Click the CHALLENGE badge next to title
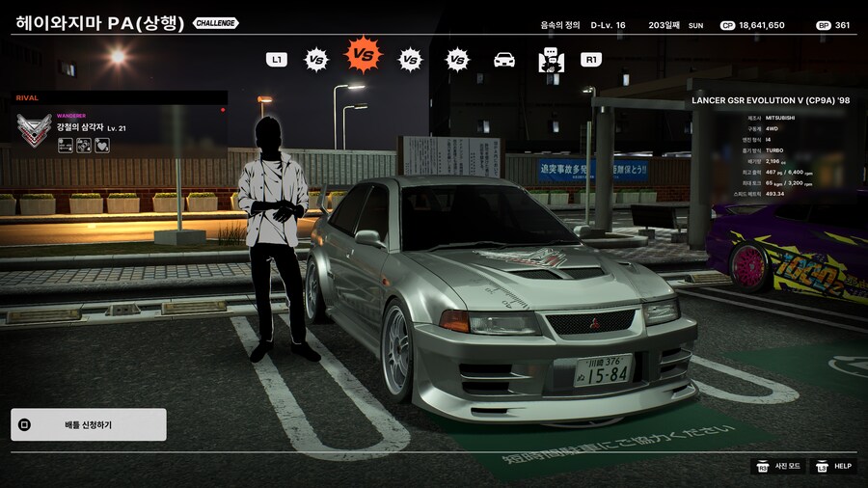 [215, 23]
